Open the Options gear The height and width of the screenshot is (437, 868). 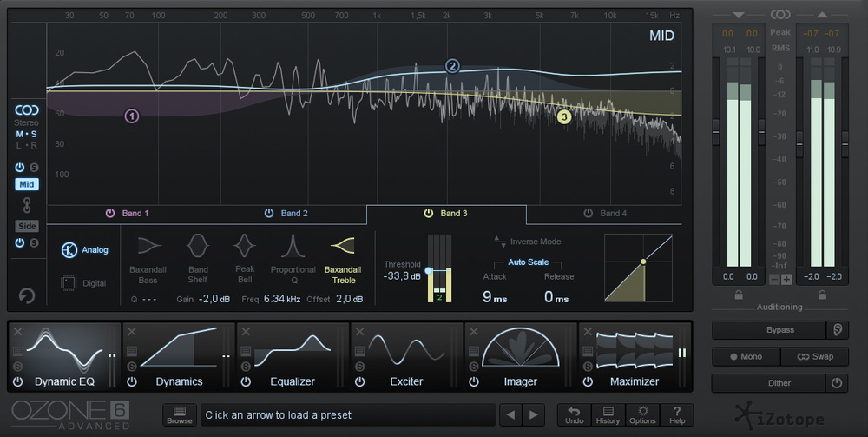[642, 414]
